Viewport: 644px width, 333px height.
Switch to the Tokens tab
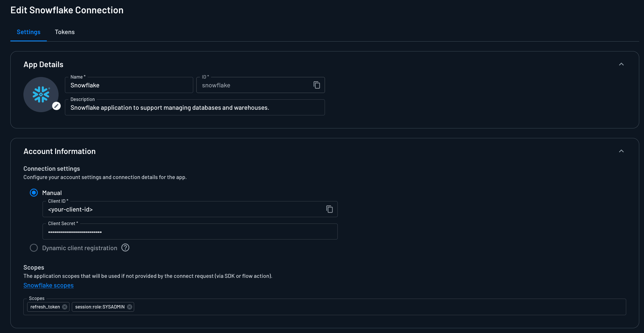coord(65,32)
